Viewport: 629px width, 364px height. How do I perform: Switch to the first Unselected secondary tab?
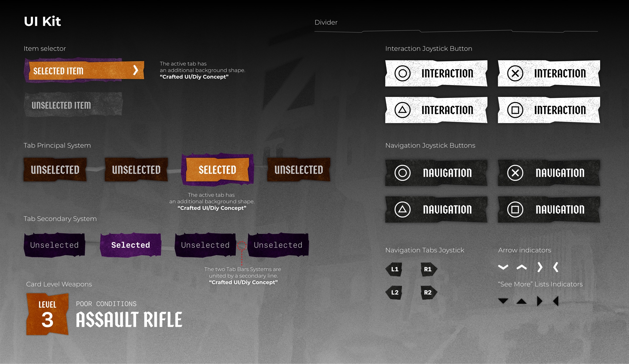pyautogui.click(x=54, y=245)
